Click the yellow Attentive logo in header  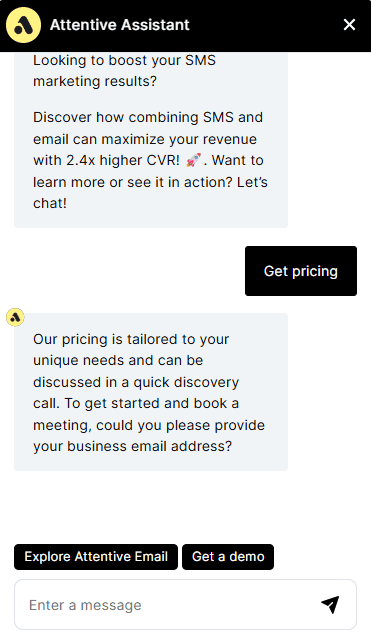(23, 25)
